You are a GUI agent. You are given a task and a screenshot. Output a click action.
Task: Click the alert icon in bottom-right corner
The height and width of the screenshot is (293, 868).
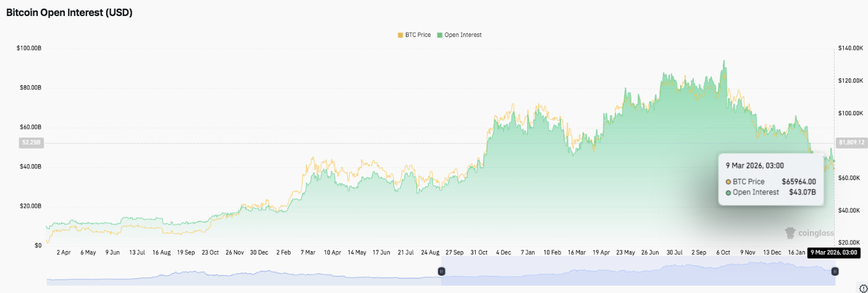863,288
